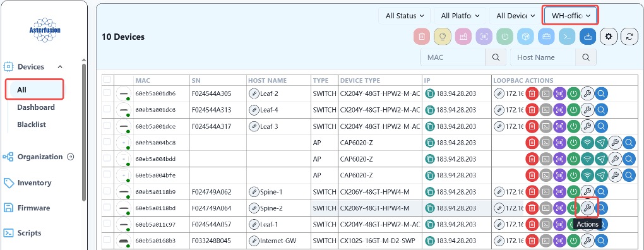The image size is (644, 250).
Task: Delete the Leaf-2 device row
Action: point(532,93)
